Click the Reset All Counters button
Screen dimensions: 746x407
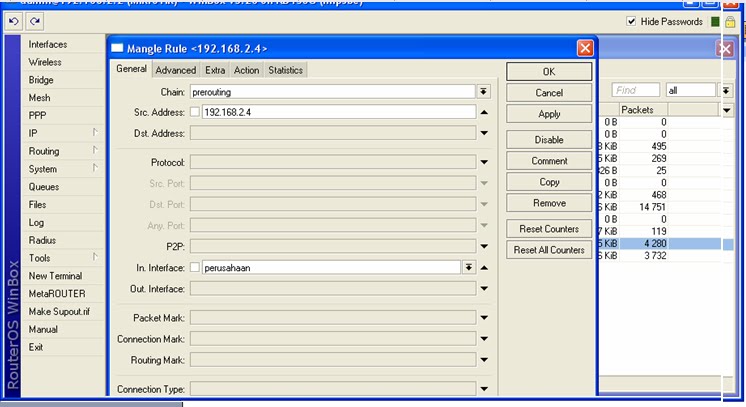[x=549, y=250]
